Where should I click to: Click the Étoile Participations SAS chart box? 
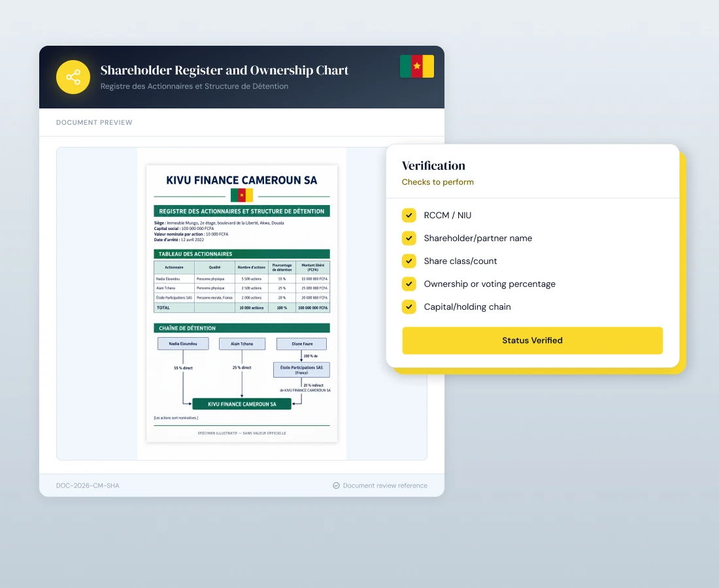click(x=301, y=370)
